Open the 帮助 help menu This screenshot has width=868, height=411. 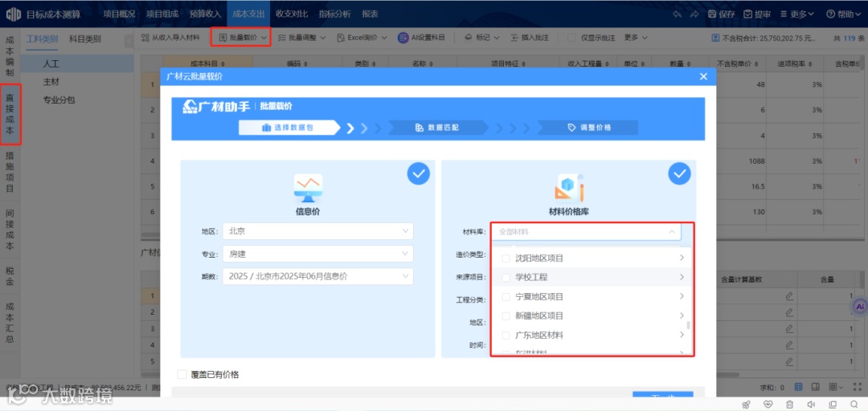pyautogui.click(x=842, y=14)
